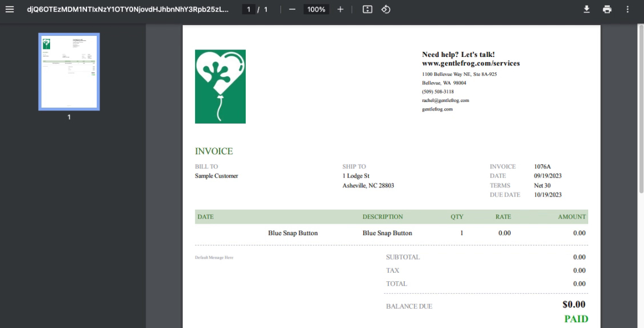Click the rachel@gentlefrog.com email address
Viewport: 644px width, 328px height.
pos(445,100)
